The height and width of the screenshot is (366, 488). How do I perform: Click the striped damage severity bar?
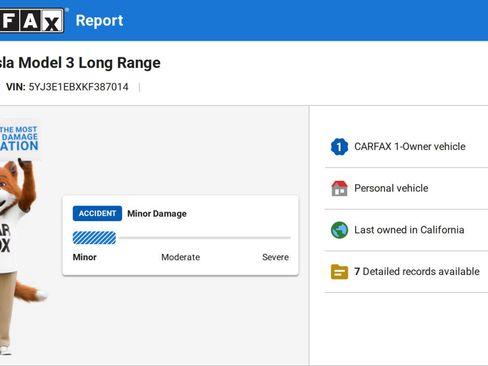coord(94,238)
